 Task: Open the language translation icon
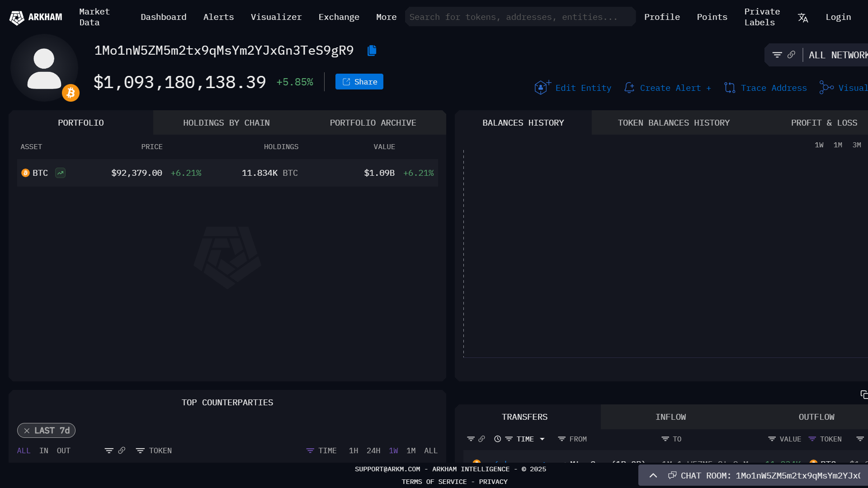pos(803,17)
